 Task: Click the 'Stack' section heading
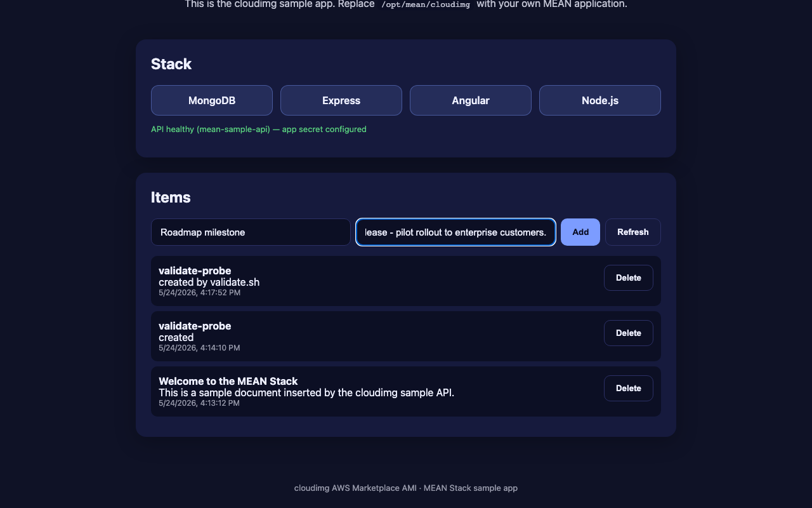click(x=171, y=64)
